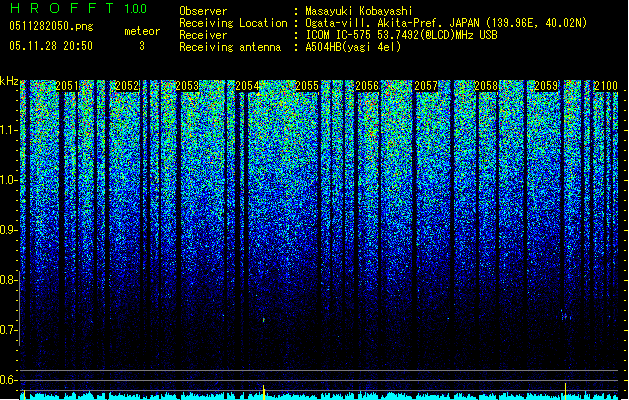This screenshot has width=629, height=400.
Task: Click the 2059 time label
Action: [546, 86]
